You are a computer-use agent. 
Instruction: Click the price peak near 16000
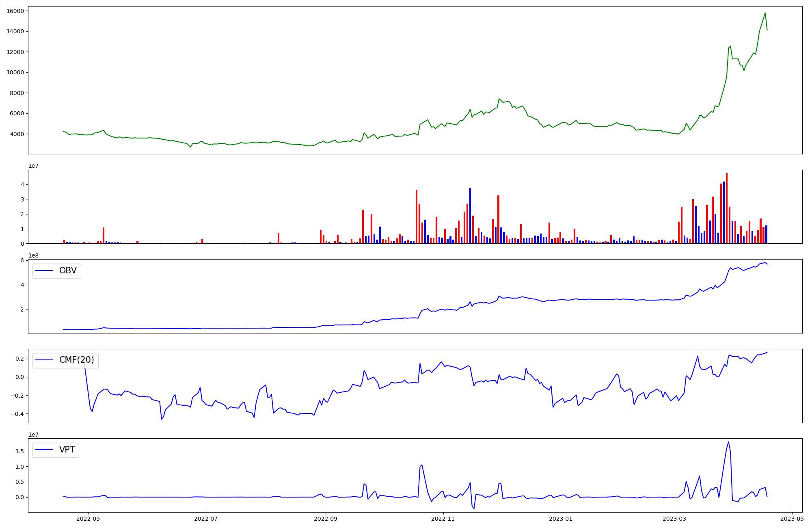tap(765, 13)
